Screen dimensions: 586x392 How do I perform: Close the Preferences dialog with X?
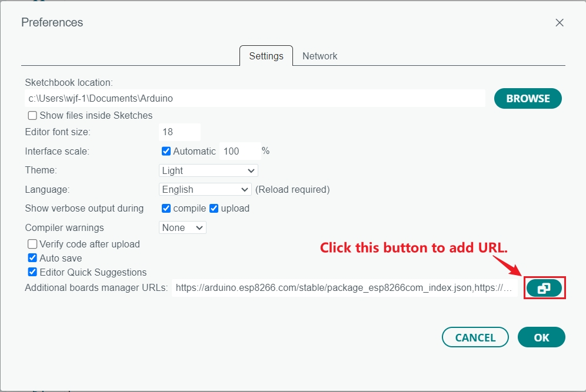tap(560, 23)
